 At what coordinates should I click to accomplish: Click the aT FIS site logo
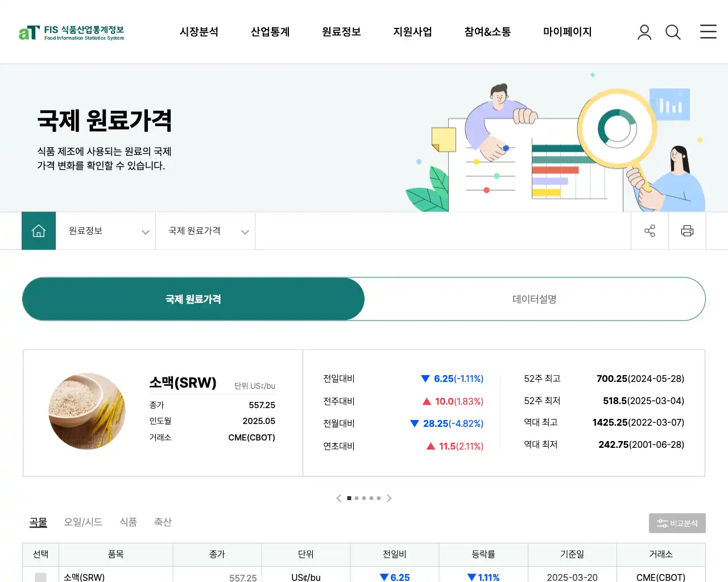tap(71, 32)
